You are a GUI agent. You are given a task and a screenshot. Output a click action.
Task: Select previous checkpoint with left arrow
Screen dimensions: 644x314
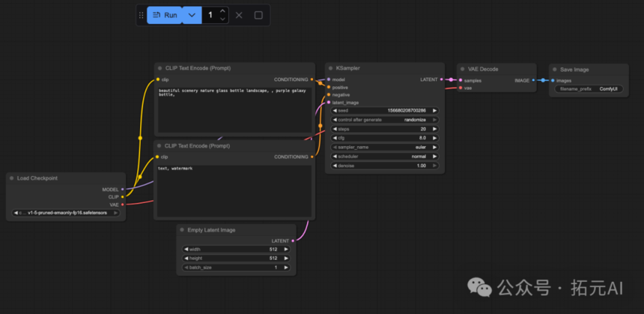pos(16,213)
